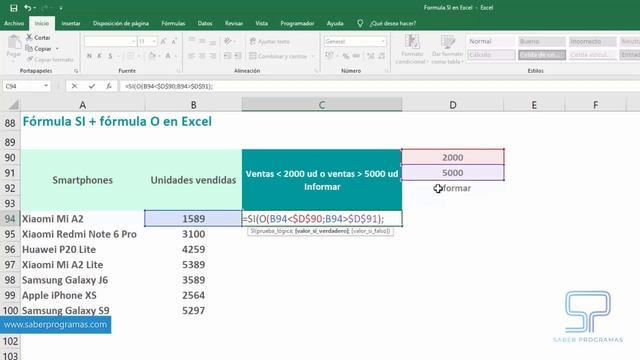Viewport: 640px width, 360px height.
Task: Open Dar formato como tabla menu
Action: pos(447,49)
